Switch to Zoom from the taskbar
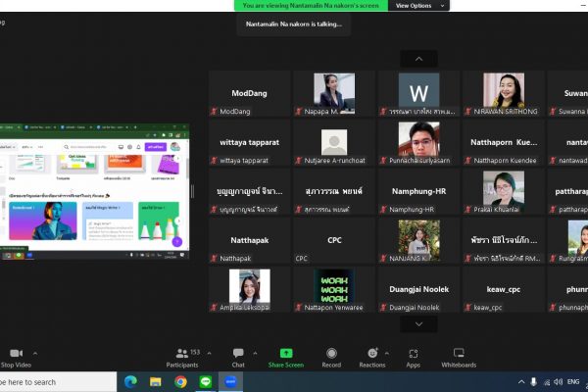588x392 pixels. point(230,382)
